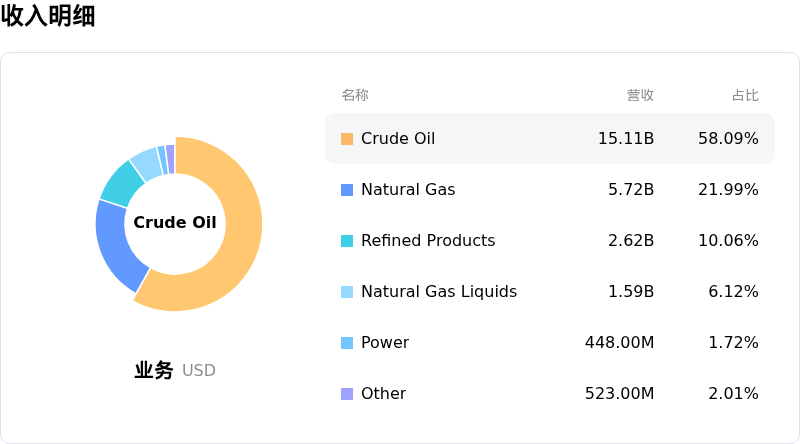
Task: Click the purple Other legend swatch
Action: [x=347, y=394]
